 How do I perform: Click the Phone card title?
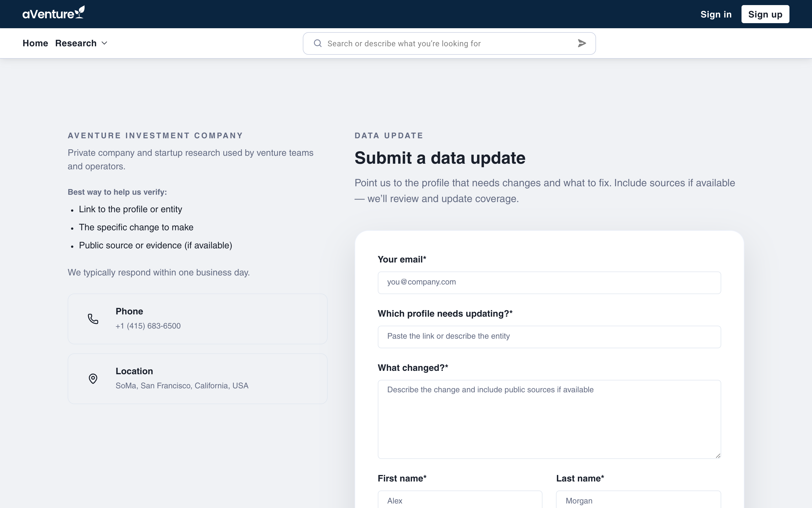pos(129,312)
